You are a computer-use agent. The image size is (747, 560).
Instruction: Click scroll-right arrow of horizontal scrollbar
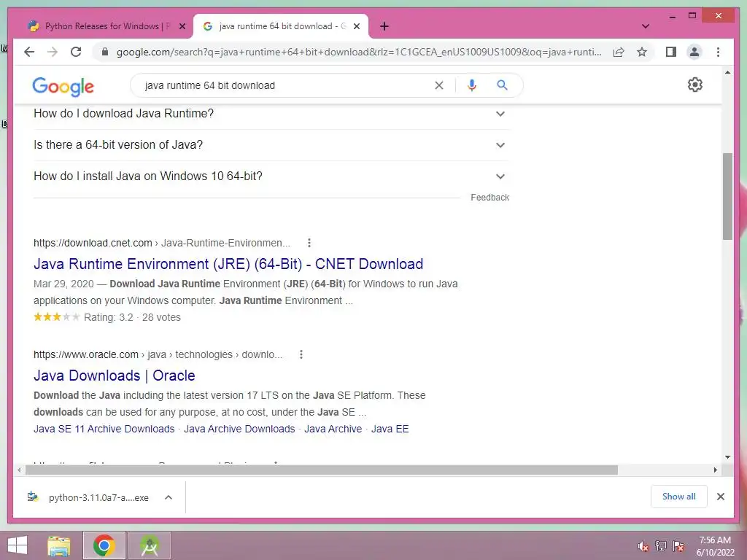coord(715,470)
